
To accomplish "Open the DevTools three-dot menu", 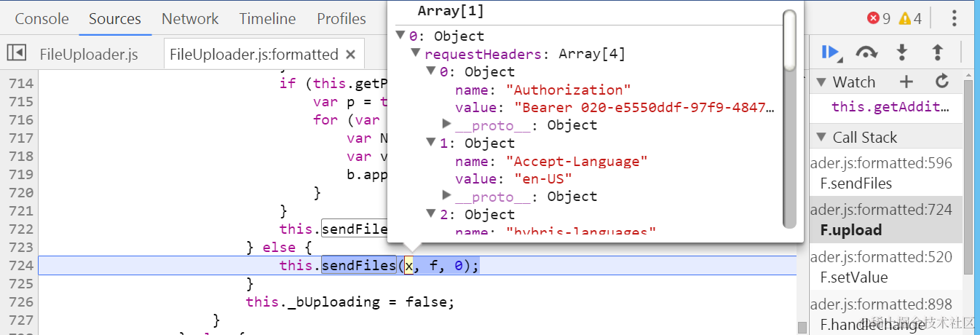I will pyautogui.click(x=955, y=19).
